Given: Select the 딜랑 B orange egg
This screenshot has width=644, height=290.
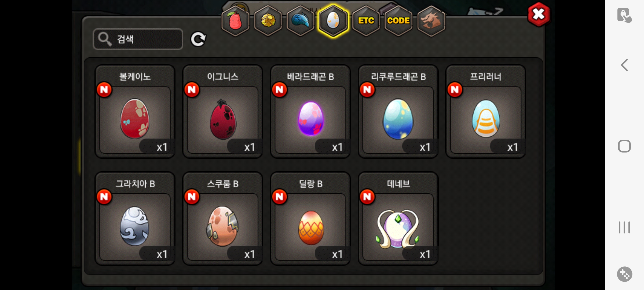Looking at the screenshot, I should (310, 219).
